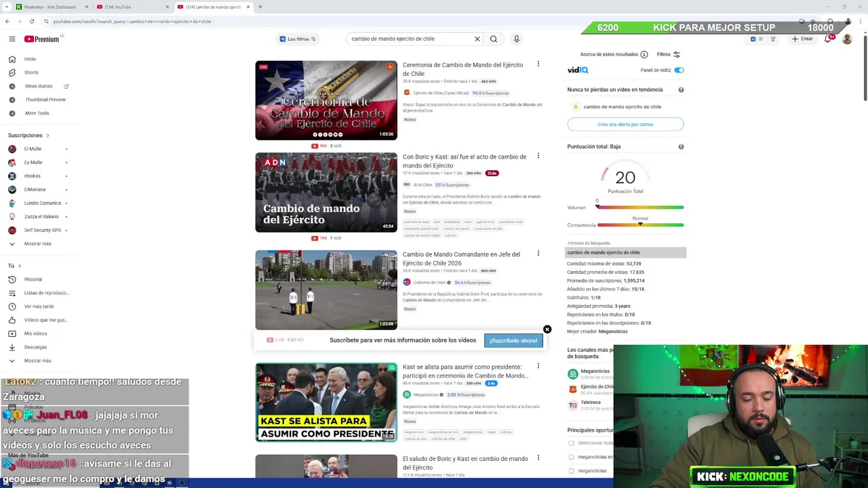Viewport: 868px width, 488px height.
Task: Activate voice search microphone
Action: click(516, 39)
